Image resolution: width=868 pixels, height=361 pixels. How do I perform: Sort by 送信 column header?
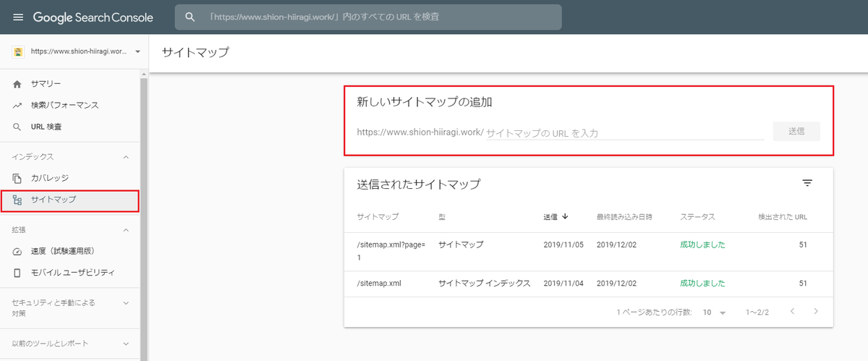(550, 216)
